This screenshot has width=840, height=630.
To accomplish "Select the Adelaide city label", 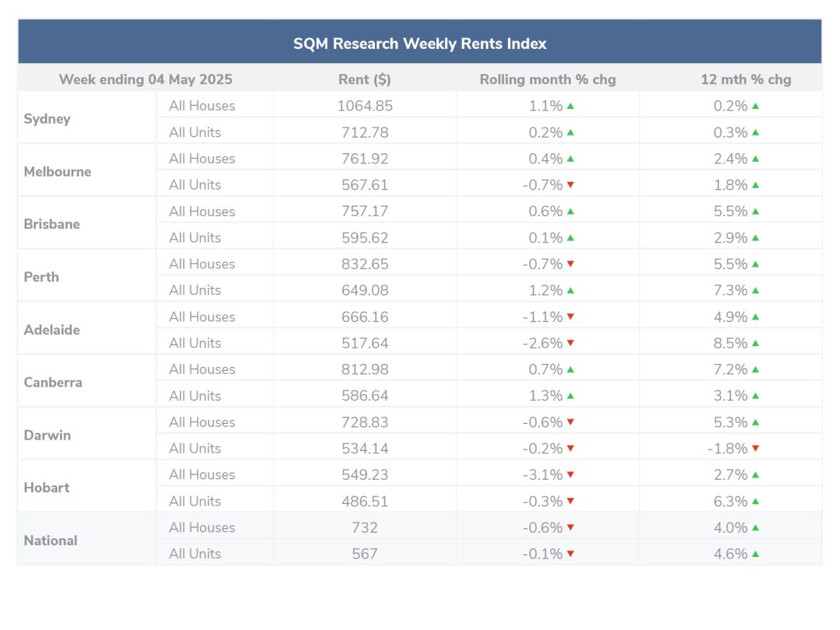I will [52, 330].
